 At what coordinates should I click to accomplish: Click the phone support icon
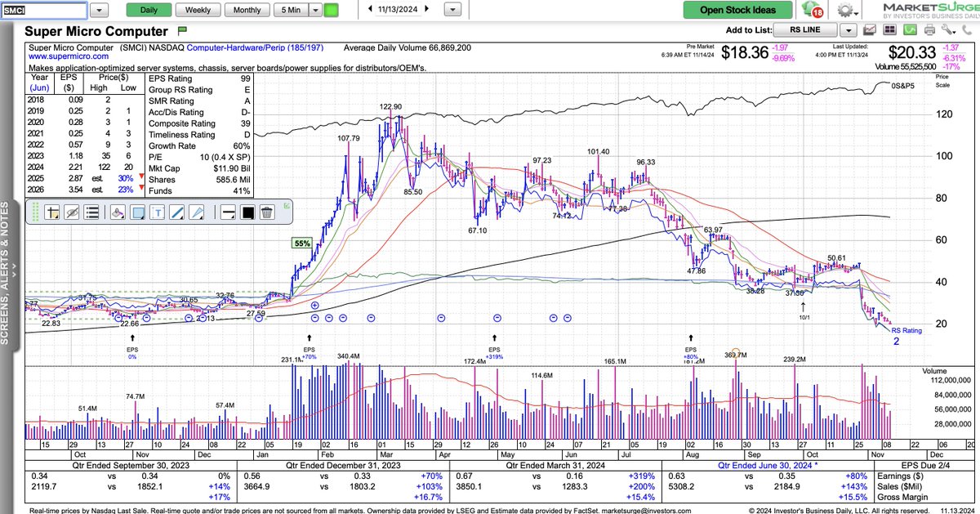[x=968, y=30]
